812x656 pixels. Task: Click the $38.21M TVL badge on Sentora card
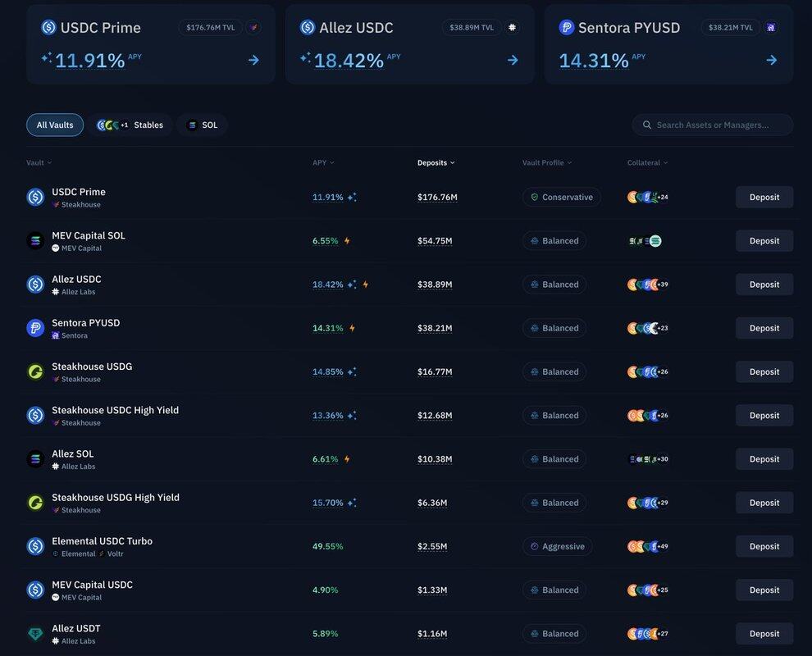731,27
